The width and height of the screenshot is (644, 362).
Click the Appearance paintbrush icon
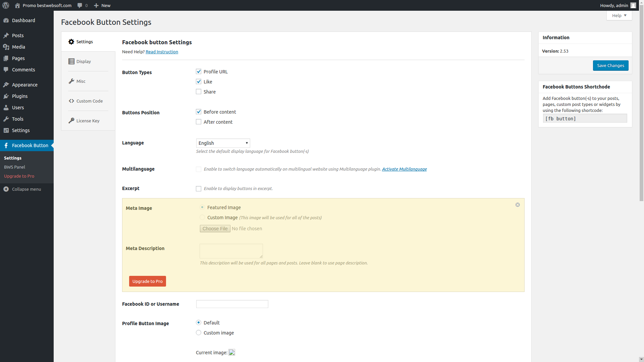6,85
